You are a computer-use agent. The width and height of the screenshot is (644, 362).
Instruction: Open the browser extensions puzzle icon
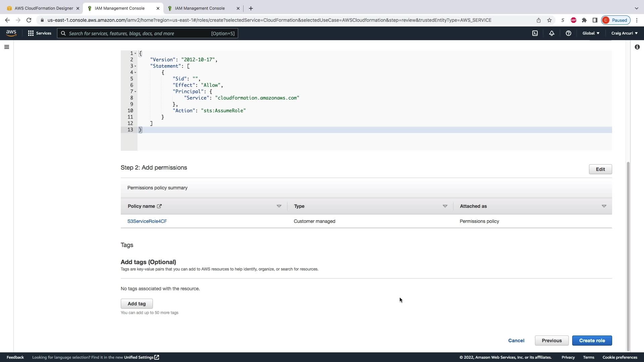(584, 20)
